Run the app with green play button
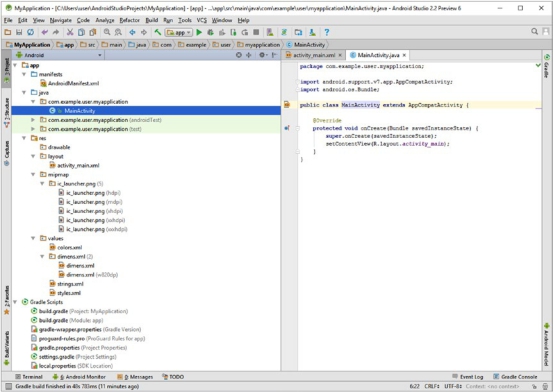Screen dimensions: 554x392 point(199,33)
